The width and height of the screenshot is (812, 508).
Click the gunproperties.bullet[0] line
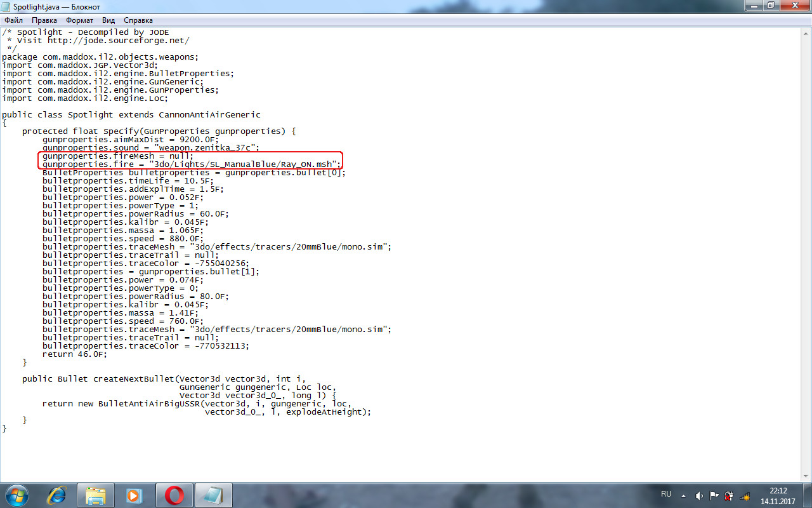click(194, 173)
